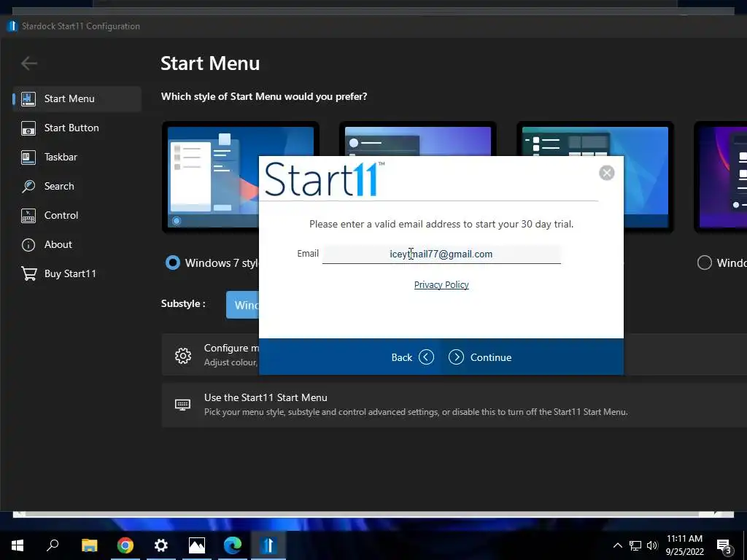
Task: Click the network tray icon
Action: 635,545
